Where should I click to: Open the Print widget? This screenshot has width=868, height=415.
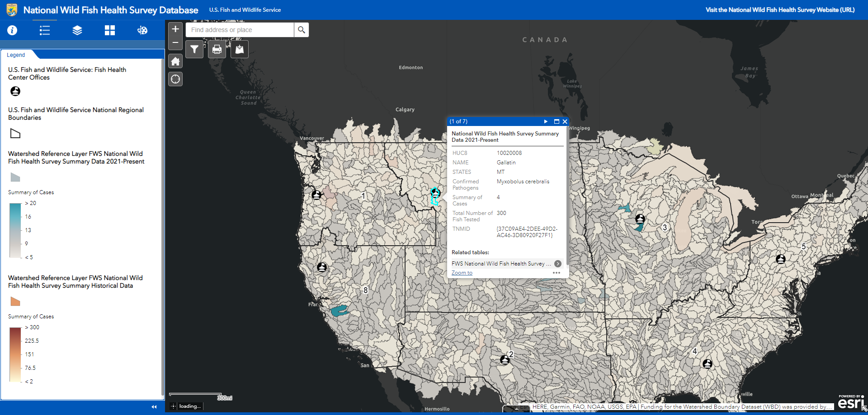tap(217, 49)
